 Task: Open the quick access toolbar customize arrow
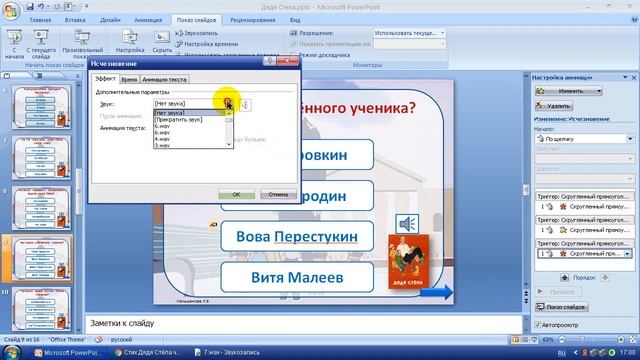click(86, 7)
